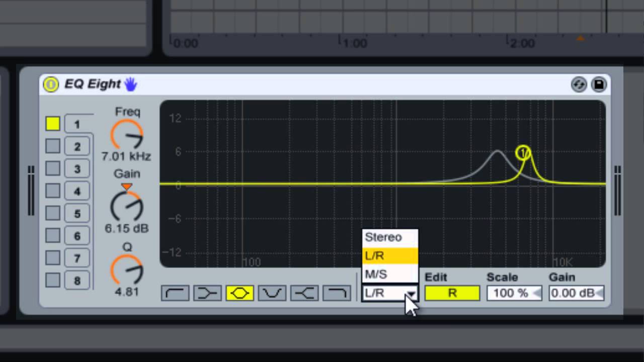Enable filter band 7 activator
Screen dimensions: 644x362
pyautogui.click(x=53, y=258)
